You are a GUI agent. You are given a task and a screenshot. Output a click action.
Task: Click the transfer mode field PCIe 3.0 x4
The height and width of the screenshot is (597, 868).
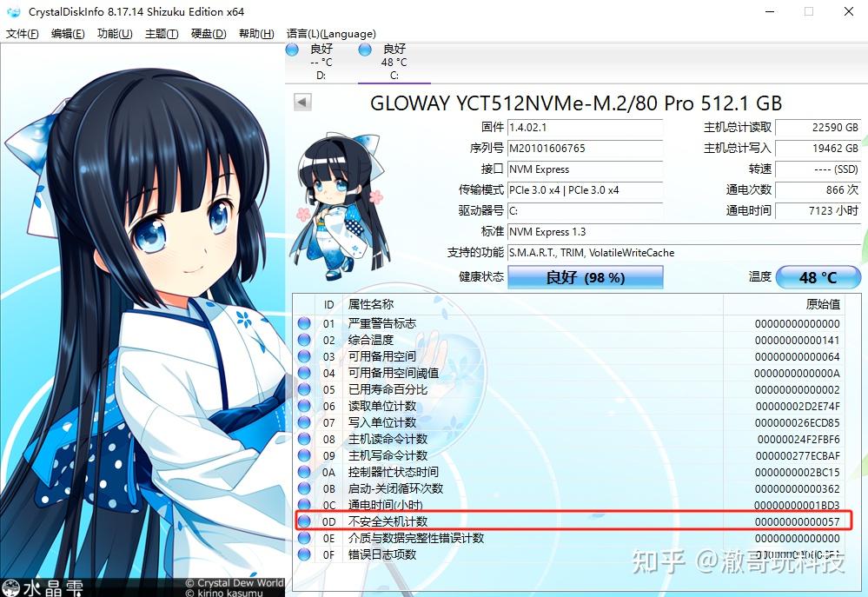tap(585, 190)
